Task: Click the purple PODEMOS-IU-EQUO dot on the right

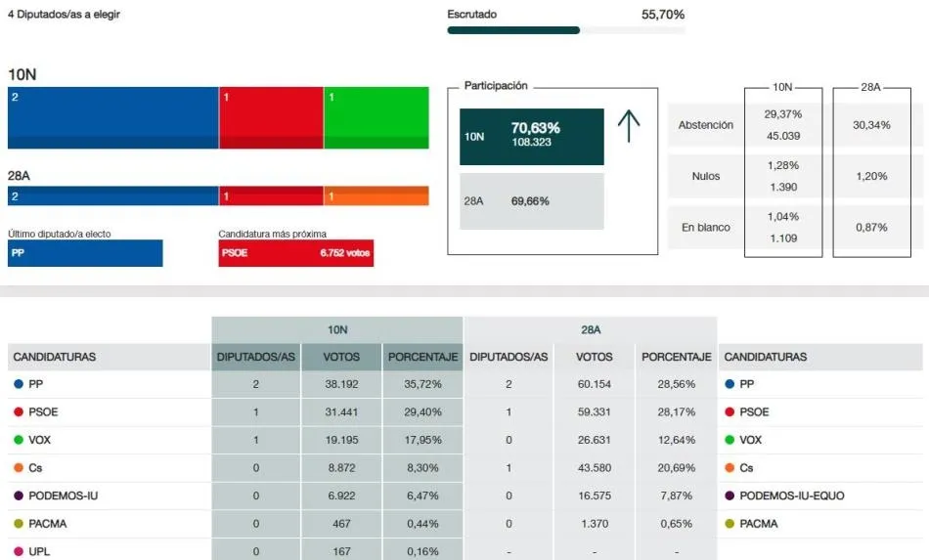Action: tap(730, 495)
